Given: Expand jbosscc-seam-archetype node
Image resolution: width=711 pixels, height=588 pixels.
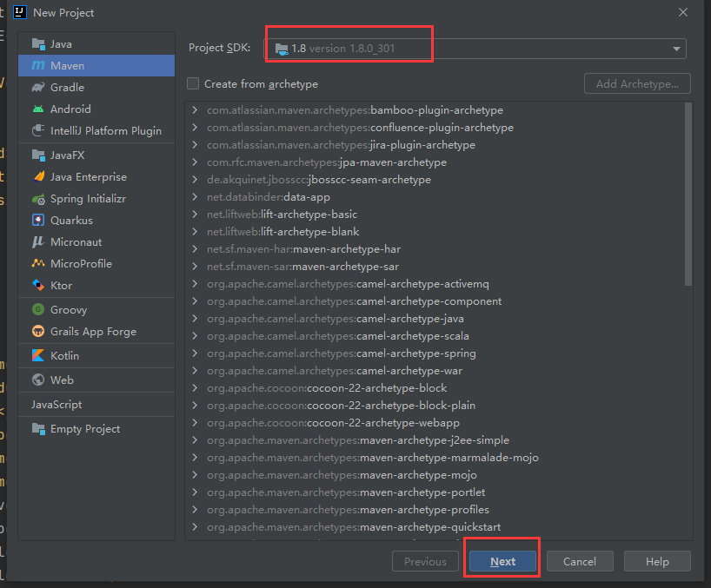Looking at the screenshot, I should (x=195, y=180).
